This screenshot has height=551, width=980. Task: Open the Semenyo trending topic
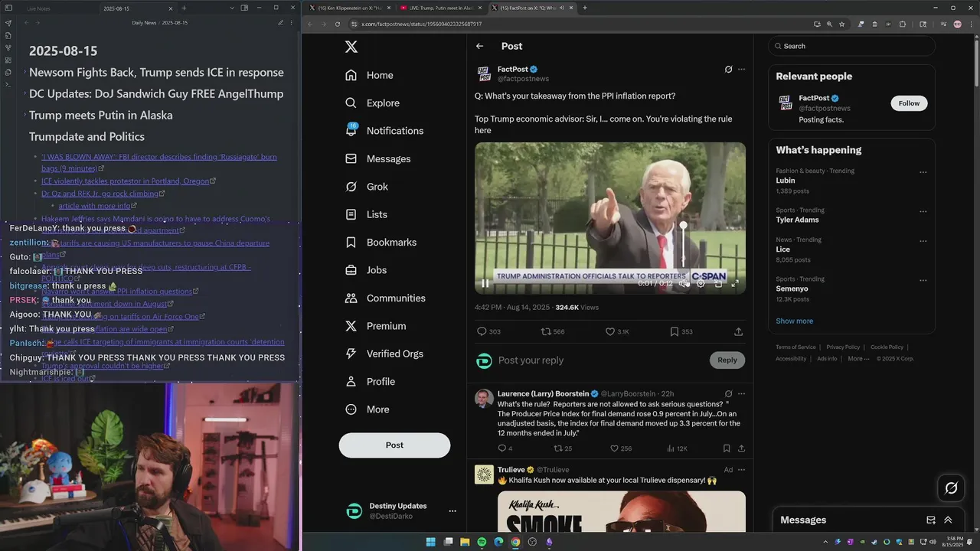click(792, 289)
